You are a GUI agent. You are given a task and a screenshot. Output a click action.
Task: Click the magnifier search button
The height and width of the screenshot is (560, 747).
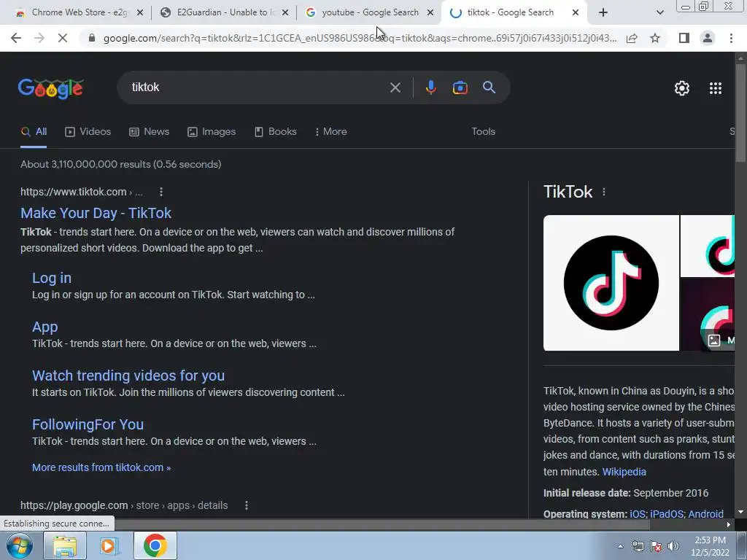point(489,87)
